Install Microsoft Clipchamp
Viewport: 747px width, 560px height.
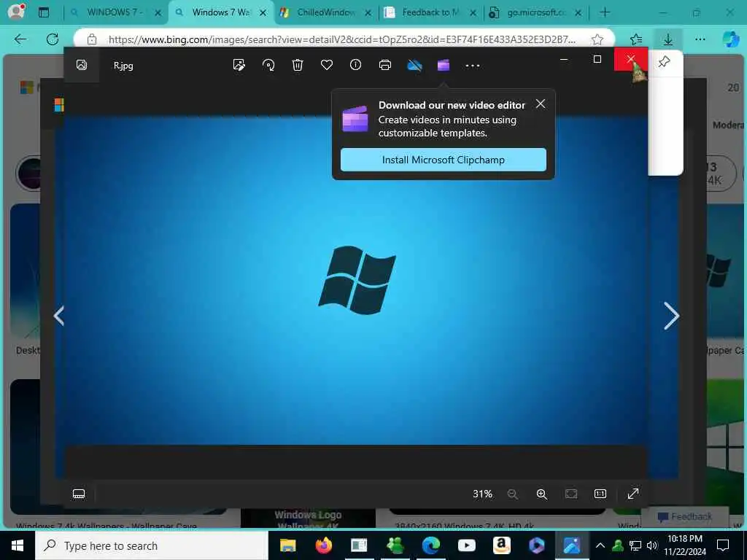tap(444, 160)
